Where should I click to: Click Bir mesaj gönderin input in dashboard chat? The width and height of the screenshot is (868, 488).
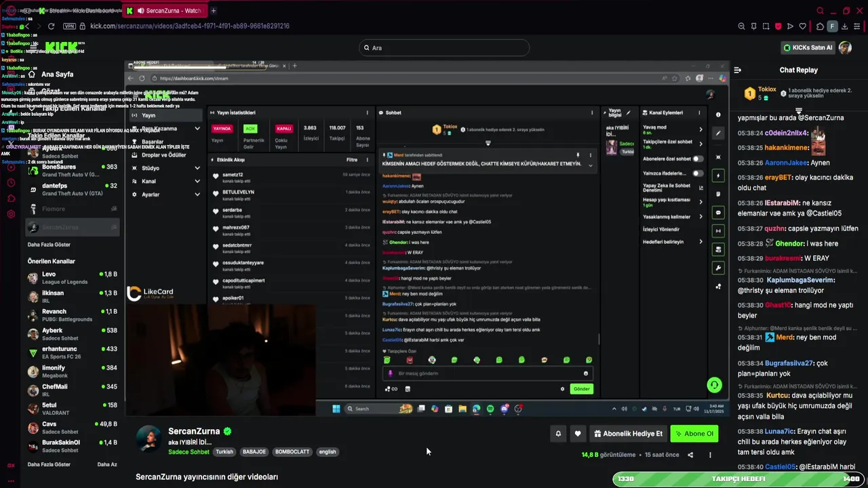(486, 373)
